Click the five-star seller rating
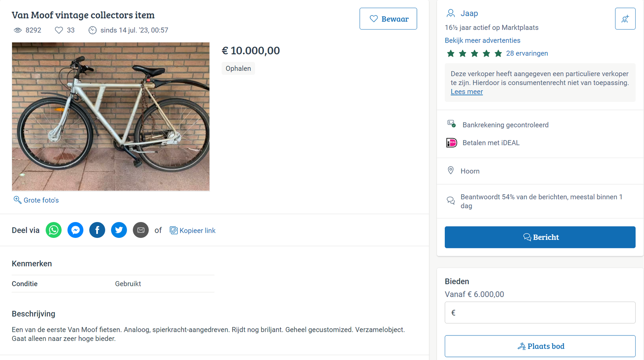Viewport: 644px width, 360px height. (474, 53)
